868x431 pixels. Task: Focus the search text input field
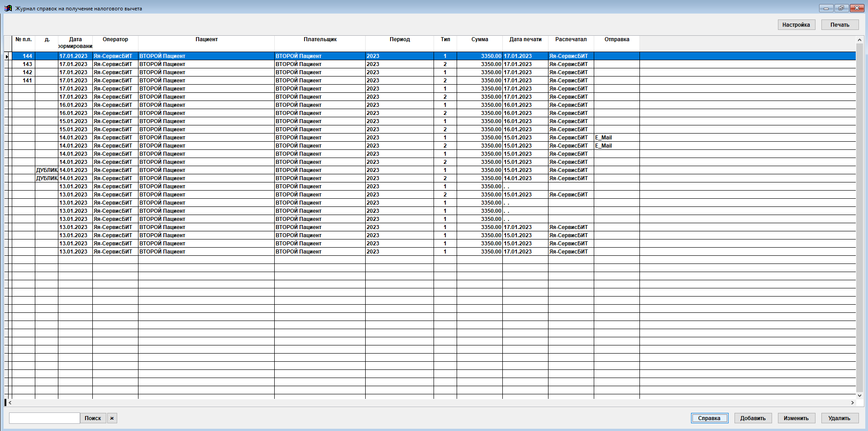tap(44, 418)
